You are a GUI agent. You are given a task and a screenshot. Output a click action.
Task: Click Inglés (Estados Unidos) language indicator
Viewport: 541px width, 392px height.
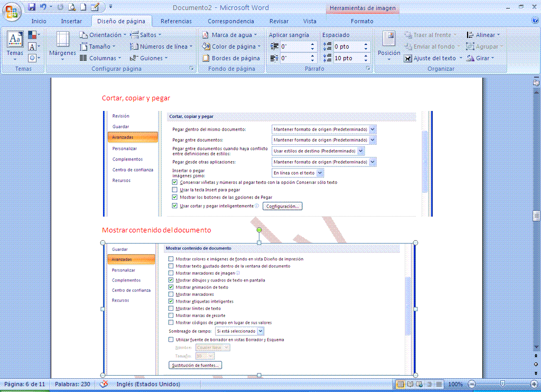[148, 384]
